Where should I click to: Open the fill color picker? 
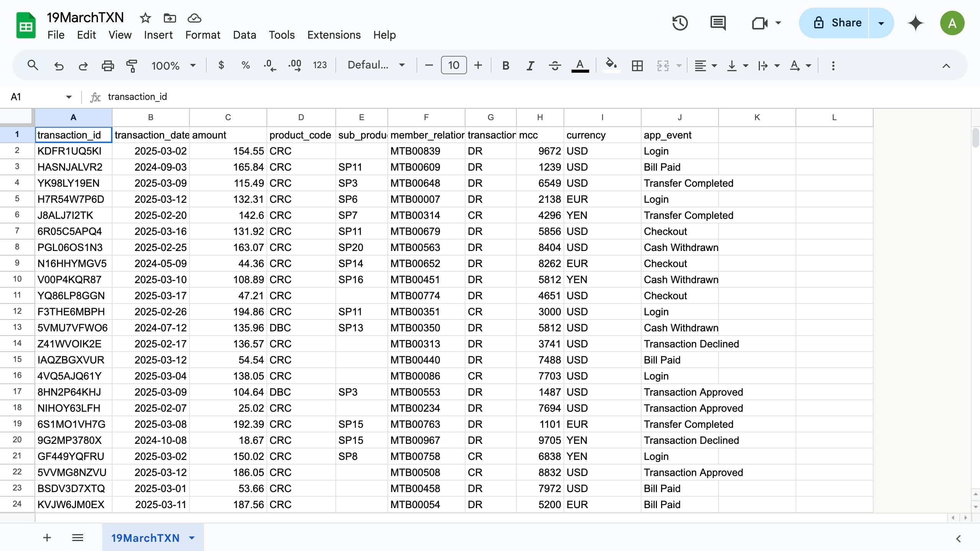(611, 65)
